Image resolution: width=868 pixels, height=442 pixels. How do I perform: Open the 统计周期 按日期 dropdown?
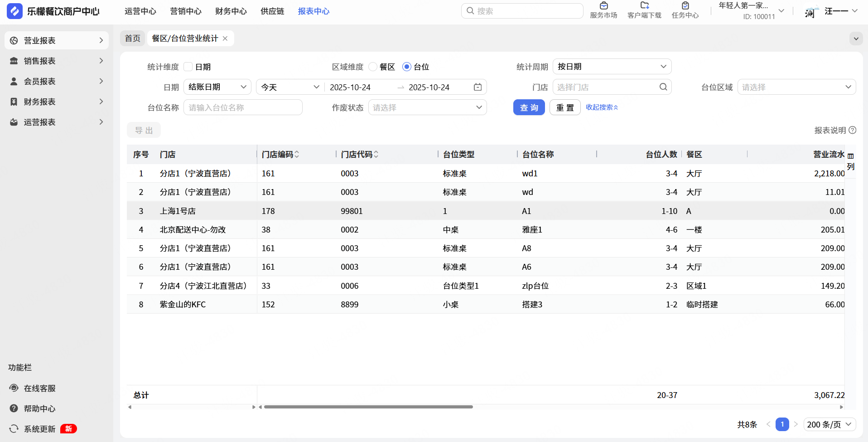point(612,67)
